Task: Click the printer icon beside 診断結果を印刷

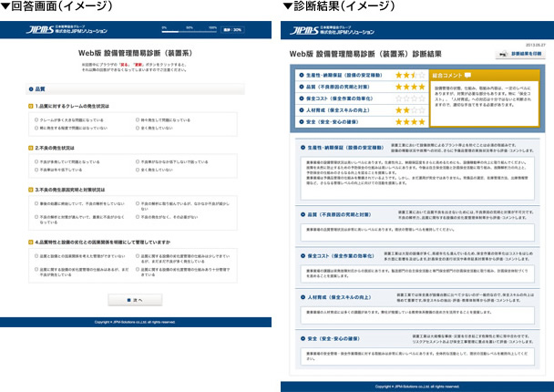Action: (503, 54)
